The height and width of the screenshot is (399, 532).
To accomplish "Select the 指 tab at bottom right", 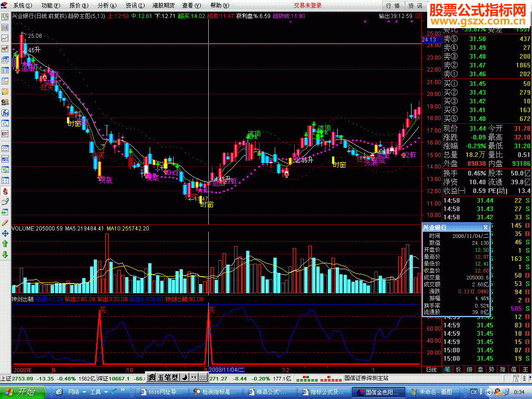I will 503,369.
